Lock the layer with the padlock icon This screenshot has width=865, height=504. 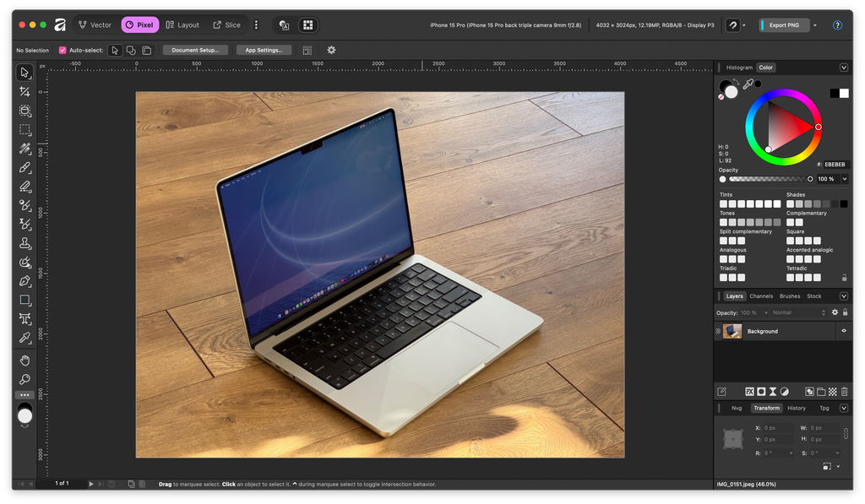click(846, 312)
